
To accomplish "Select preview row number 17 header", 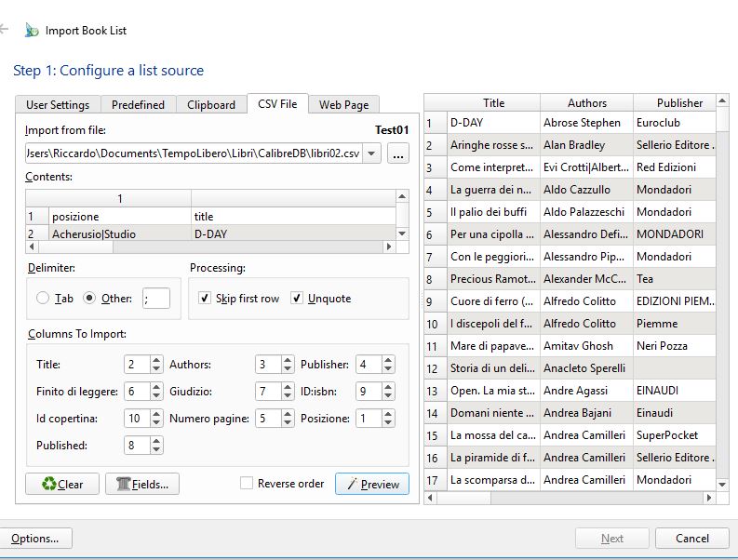I will 436,480.
